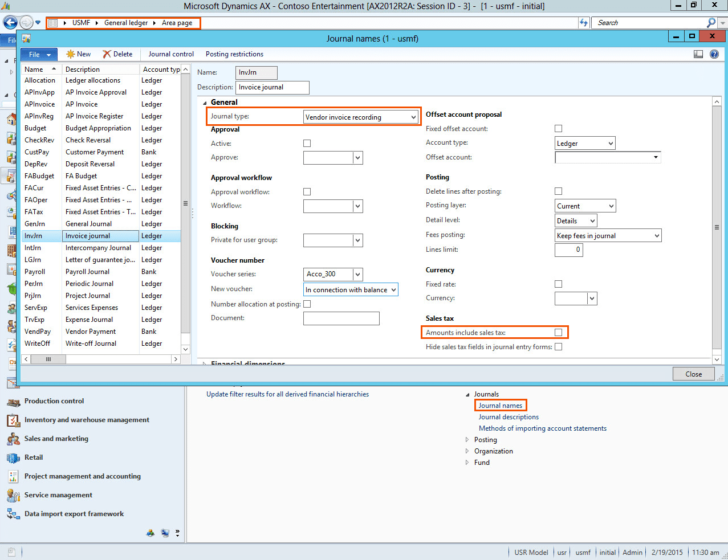Click the Delete record icon
728x560 pixels.
click(x=107, y=54)
